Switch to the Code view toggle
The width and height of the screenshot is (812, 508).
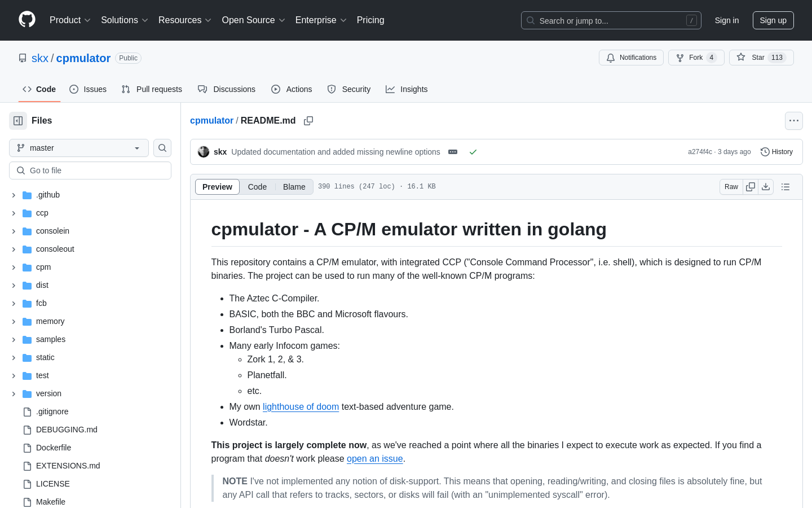point(257,187)
